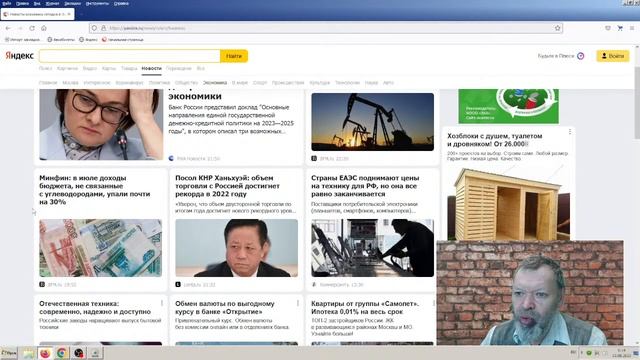Open the three-dot menu on the Хозблоки ad
Viewport: 640px width, 360px height.
570,132
